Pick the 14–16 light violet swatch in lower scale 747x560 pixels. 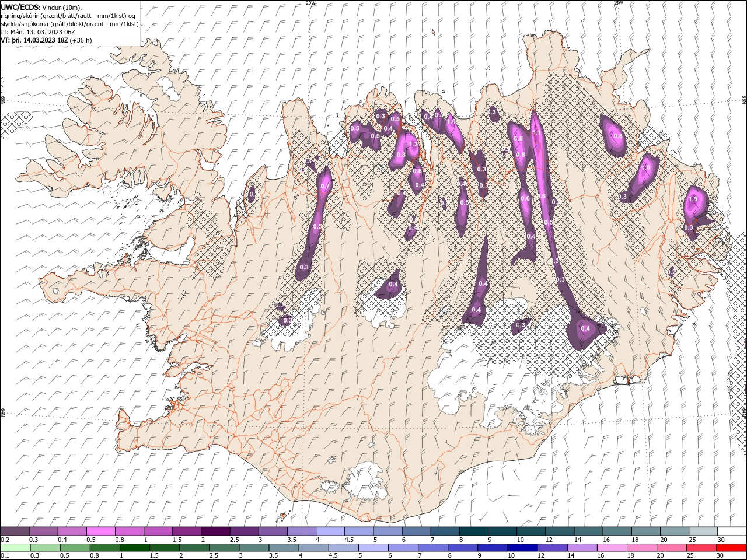point(582,548)
